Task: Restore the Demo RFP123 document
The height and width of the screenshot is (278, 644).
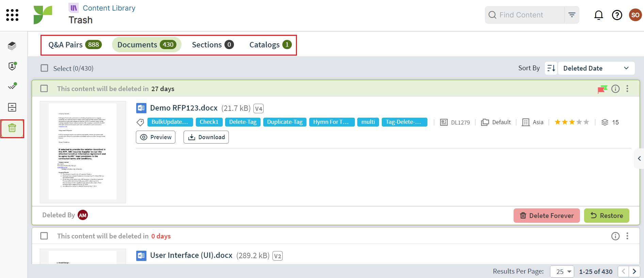Action: point(607,216)
